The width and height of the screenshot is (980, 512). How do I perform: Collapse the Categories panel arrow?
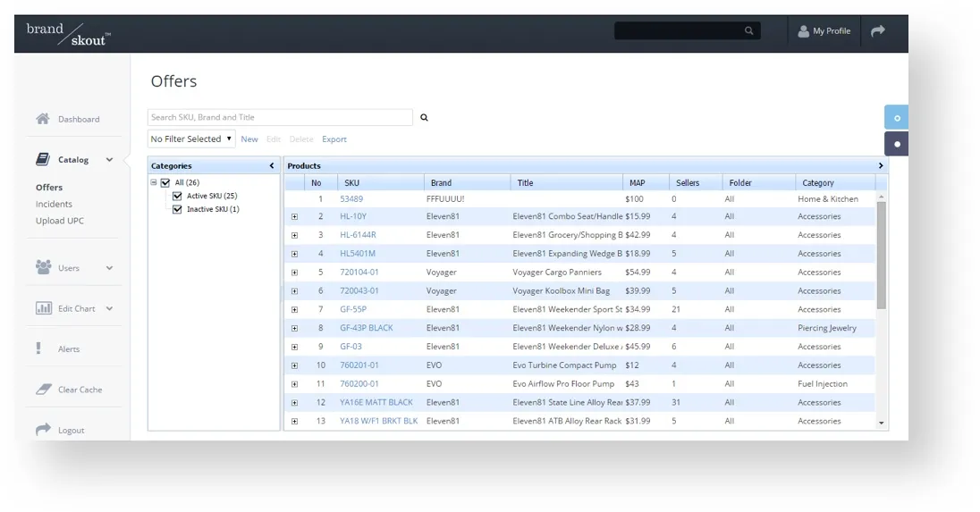271,165
